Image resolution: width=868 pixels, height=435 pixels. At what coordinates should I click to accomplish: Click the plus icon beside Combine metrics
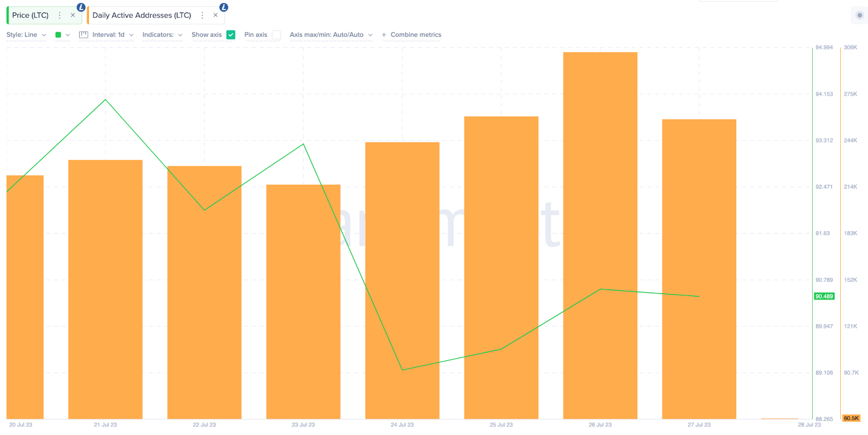point(384,35)
